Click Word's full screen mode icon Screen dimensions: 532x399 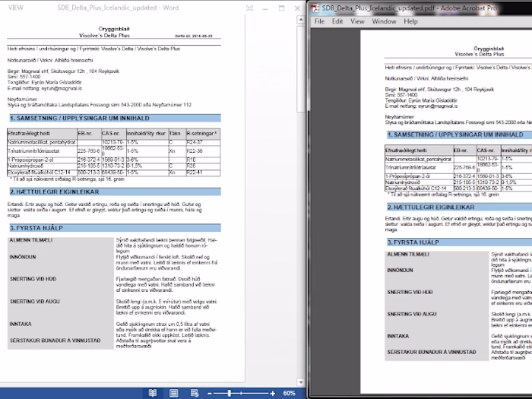(x=249, y=8)
